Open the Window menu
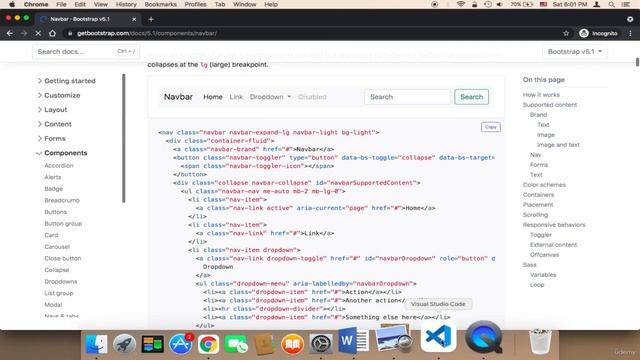This screenshot has width=640, height=360. [244, 4]
